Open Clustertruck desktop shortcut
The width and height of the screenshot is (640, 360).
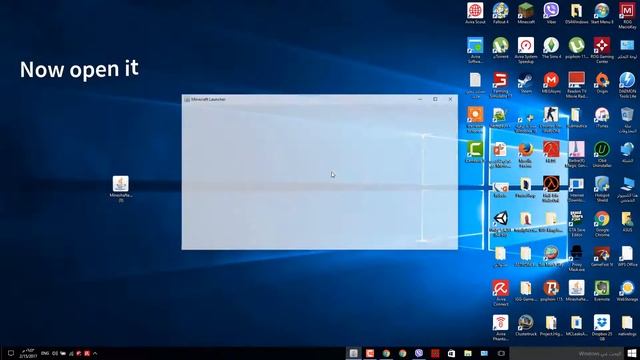(x=526, y=325)
